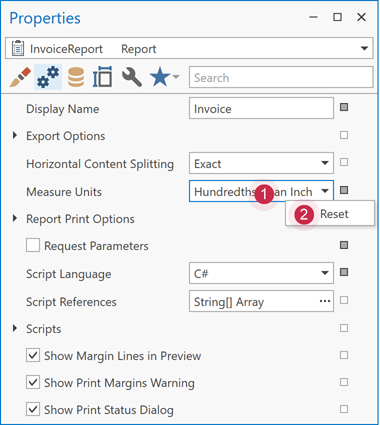This screenshot has height=425, width=380.
Task: Click the Request Parameters property marker square
Action: [x=344, y=245]
